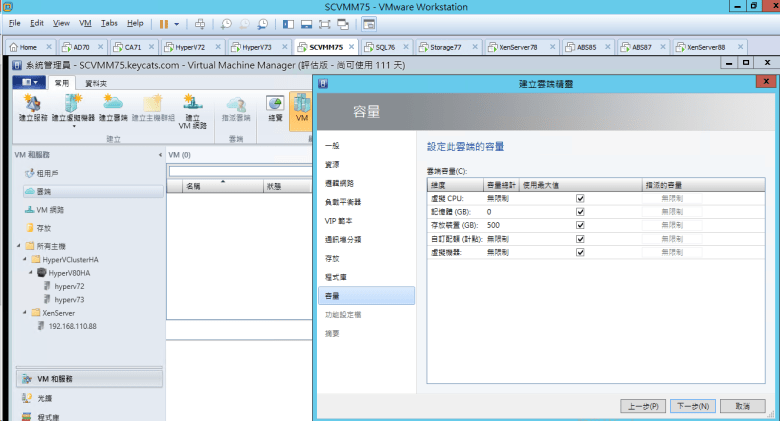Image resolution: width=780 pixels, height=421 pixels.
Task: Click the 建立 VM 網路 ribbon icon
Action: [x=191, y=108]
